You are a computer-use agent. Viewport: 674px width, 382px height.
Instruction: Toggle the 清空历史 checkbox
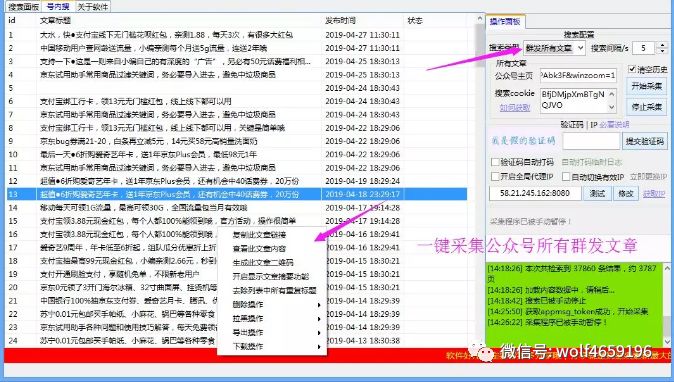[632, 69]
